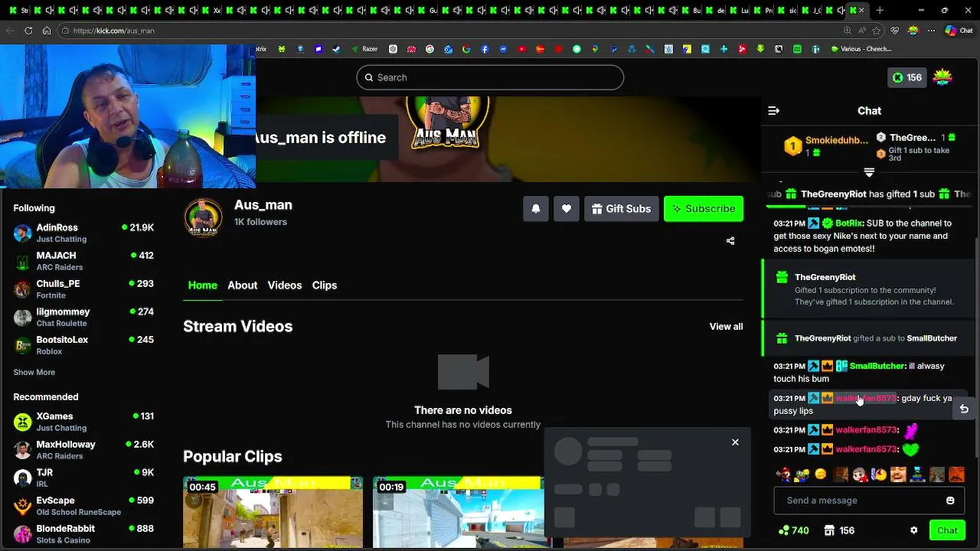Open the 00:45 popular clip thumbnail
The width and height of the screenshot is (980, 551).
[273, 512]
